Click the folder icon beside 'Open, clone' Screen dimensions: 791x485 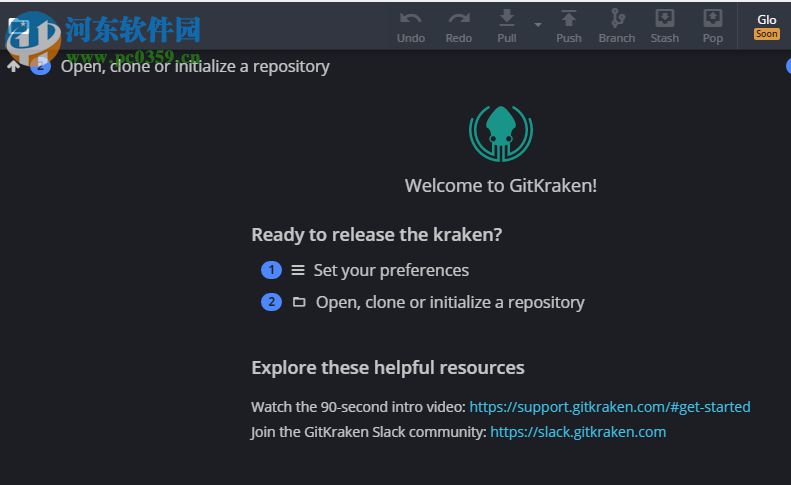tap(299, 302)
